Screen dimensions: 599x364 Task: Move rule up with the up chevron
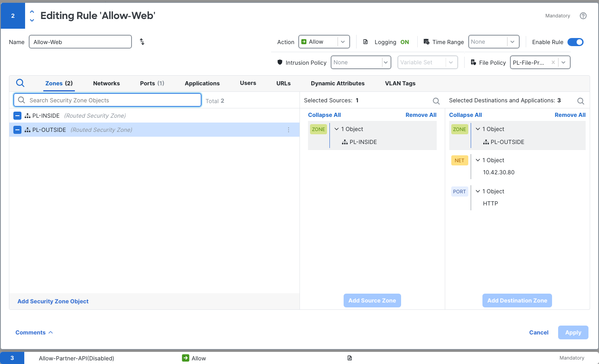32,12
